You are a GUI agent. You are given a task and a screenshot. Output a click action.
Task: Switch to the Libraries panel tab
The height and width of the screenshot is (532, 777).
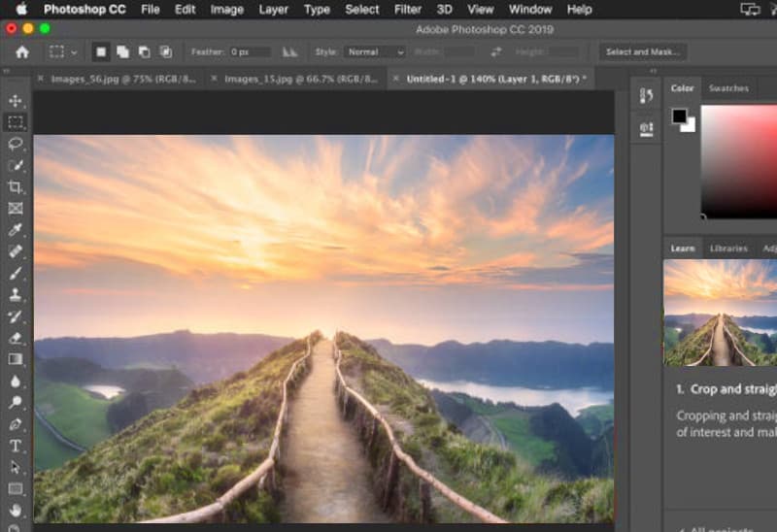pos(728,249)
